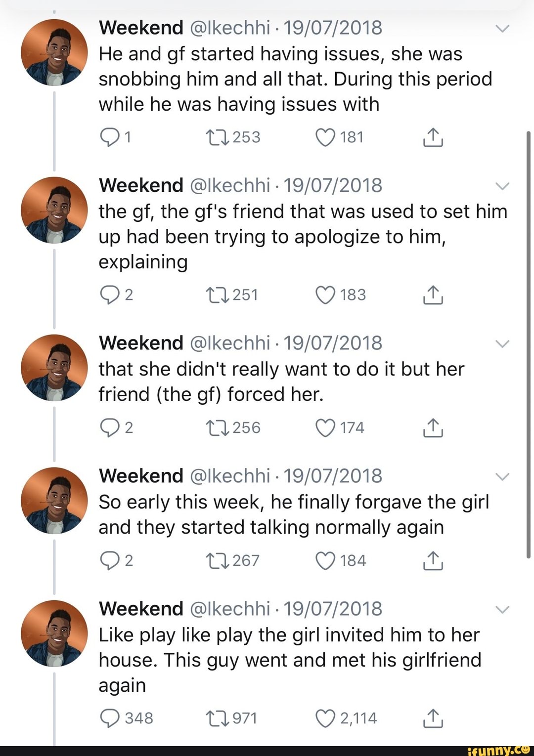Image resolution: width=534 pixels, height=756 pixels.
Task: Share the tweet with 184 likes
Action: pyautogui.click(x=433, y=561)
